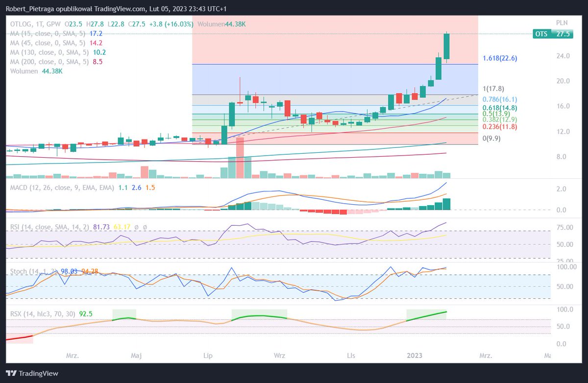The height and width of the screenshot is (383, 588).
Task: Click the 12.0 price axis label
Action: 563,132
